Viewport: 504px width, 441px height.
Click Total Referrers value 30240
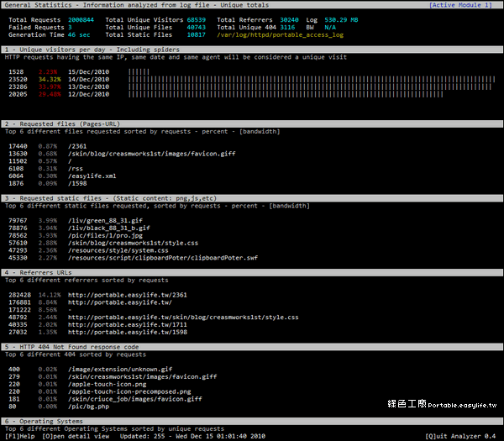pos(289,20)
